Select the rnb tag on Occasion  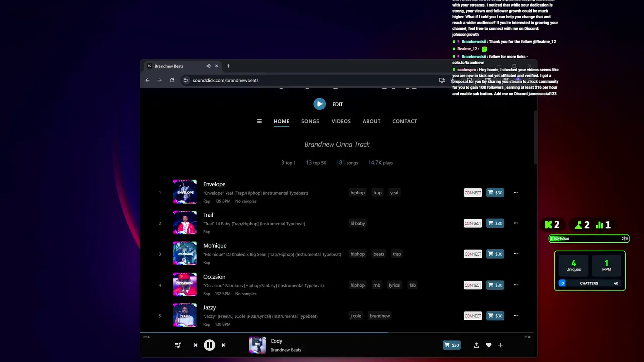point(377,285)
